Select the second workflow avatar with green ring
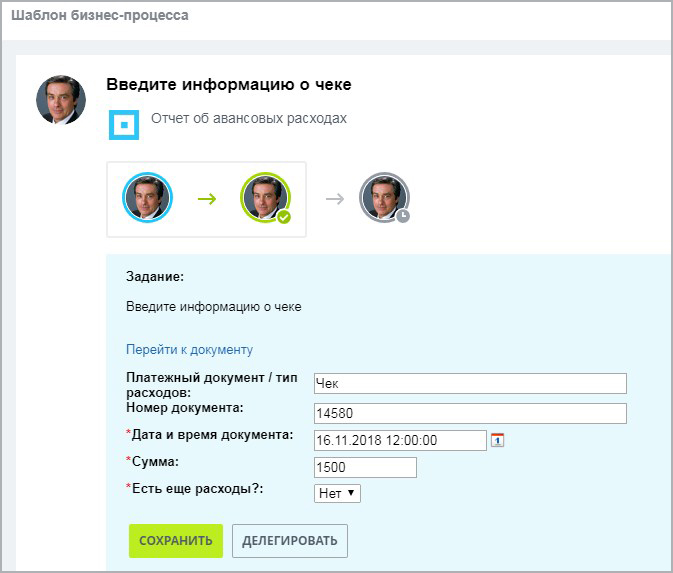 tap(265, 197)
